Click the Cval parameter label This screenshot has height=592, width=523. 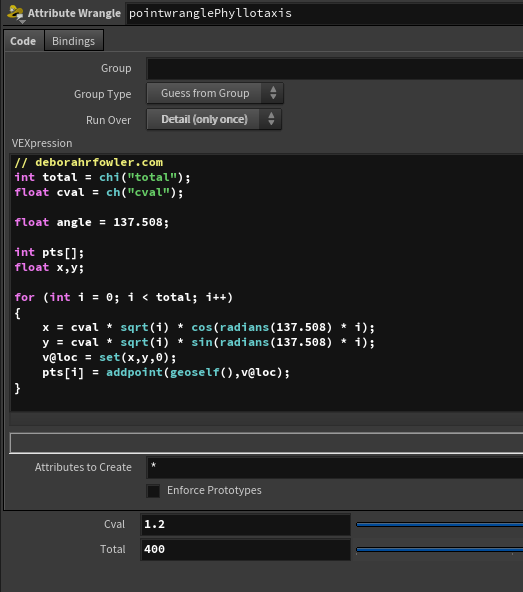coord(114,524)
